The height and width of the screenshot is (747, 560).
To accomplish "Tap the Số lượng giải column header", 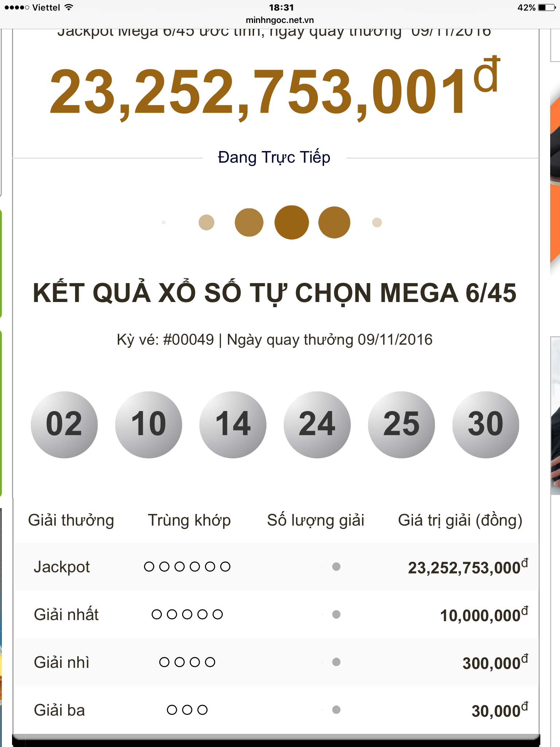I will point(315,520).
